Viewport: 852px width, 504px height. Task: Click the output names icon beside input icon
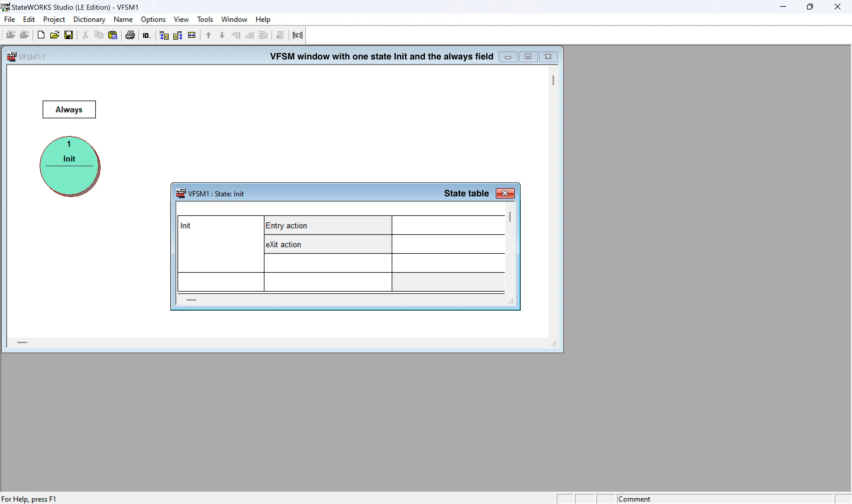[x=178, y=35]
